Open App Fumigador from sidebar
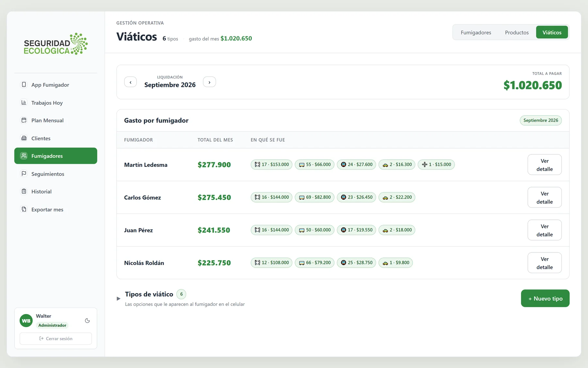588x368 pixels. pyautogui.click(x=56, y=85)
